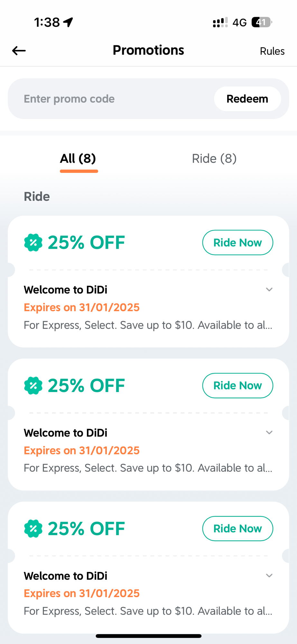Tap the location arrow icon in status bar
Screen dimensions: 297x644
(x=68, y=22)
